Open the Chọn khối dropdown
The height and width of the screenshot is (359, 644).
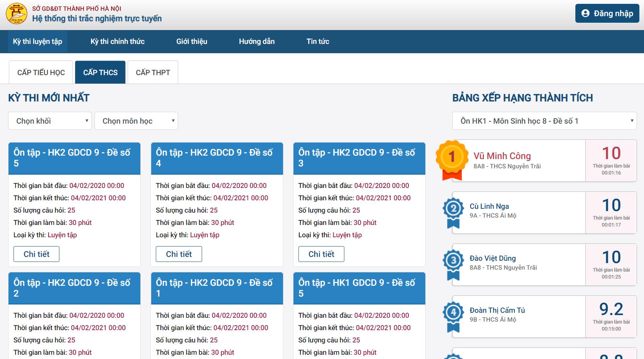pos(50,121)
